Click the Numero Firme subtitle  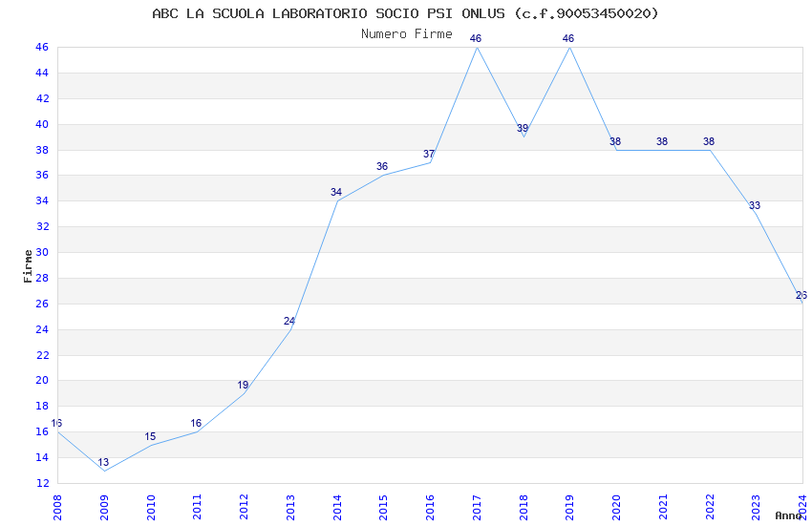pyautogui.click(x=407, y=34)
